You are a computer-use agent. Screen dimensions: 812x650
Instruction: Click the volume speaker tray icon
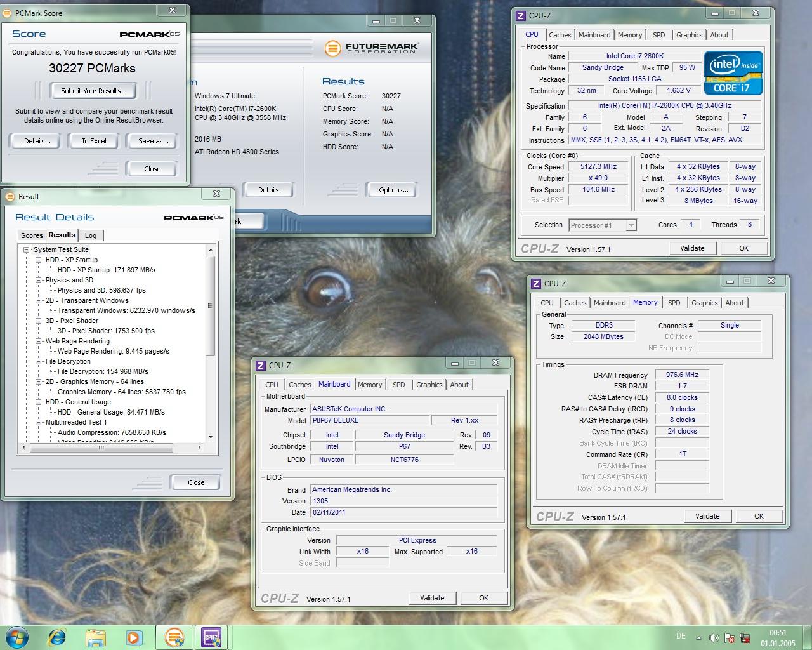point(714,638)
